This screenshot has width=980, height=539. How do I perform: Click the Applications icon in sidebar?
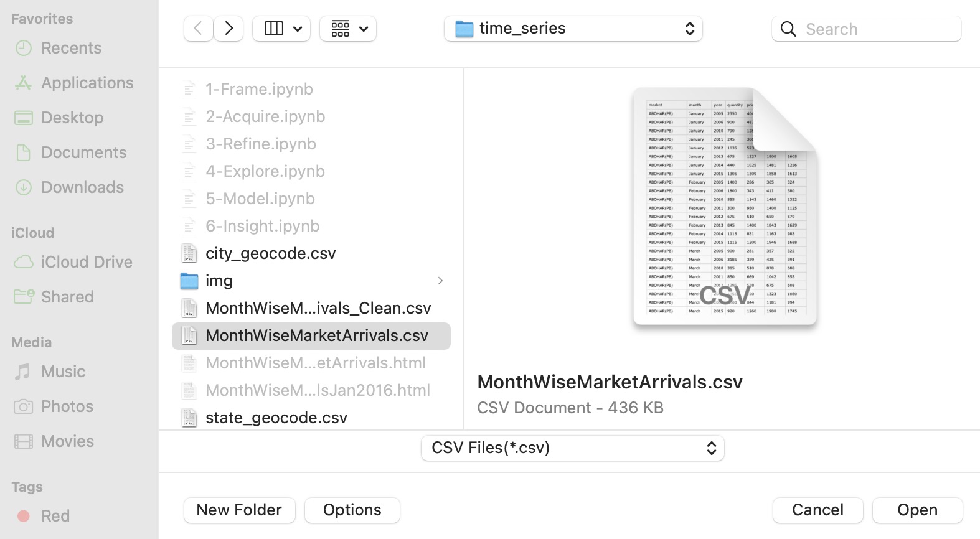tap(24, 83)
